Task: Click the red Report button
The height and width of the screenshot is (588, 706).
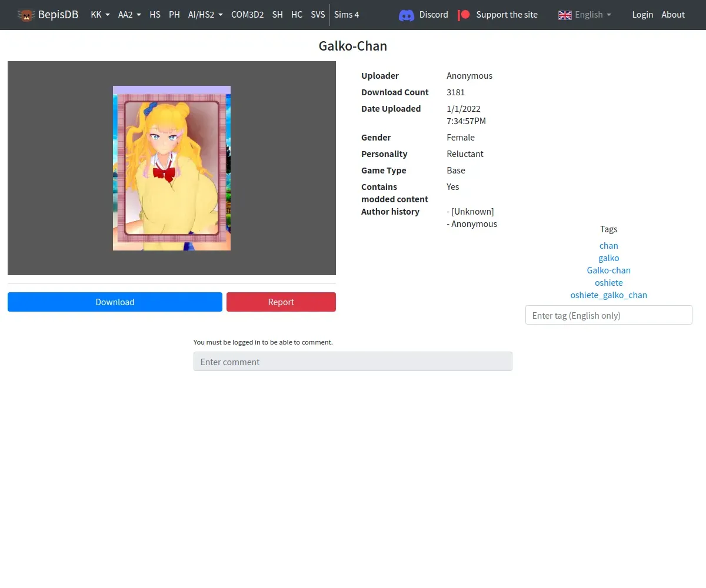Action: click(281, 302)
